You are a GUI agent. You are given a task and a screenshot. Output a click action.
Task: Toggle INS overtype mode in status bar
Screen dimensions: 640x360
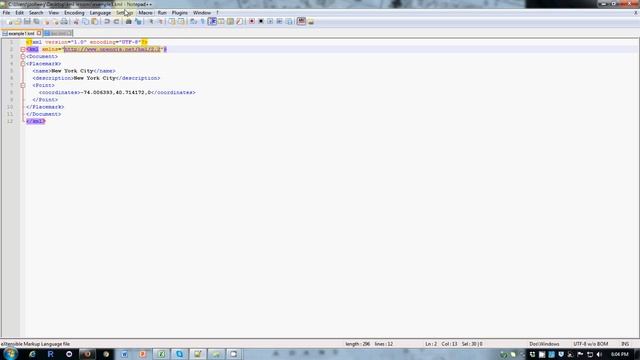click(625, 344)
